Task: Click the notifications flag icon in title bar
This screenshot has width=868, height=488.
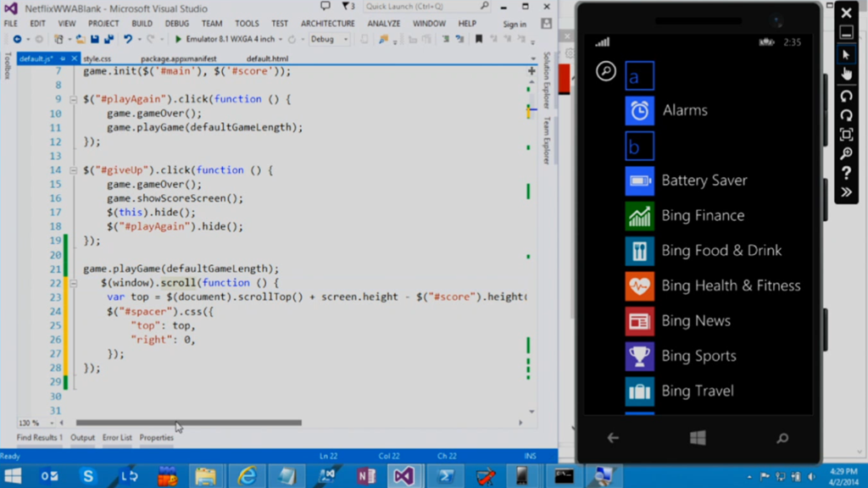Action: click(348, 7)
